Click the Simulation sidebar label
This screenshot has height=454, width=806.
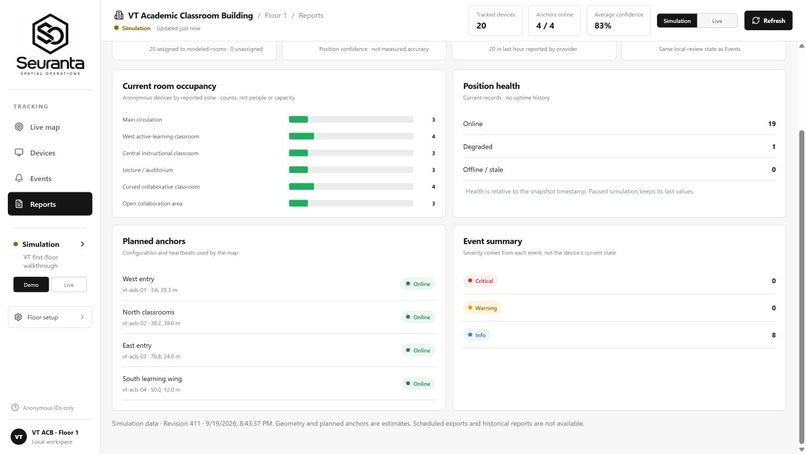(41, 244)
